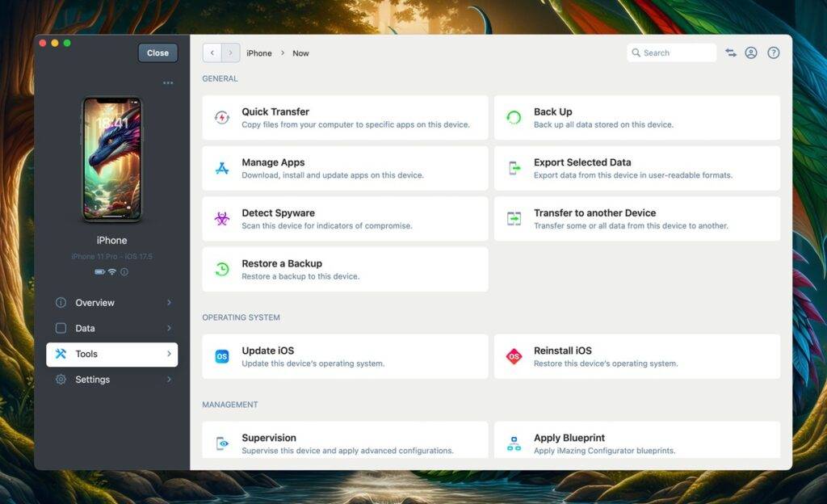Viewport: 827px width, 504px height.
Task: Click the search magnifier icon
Action: (636, 52)
